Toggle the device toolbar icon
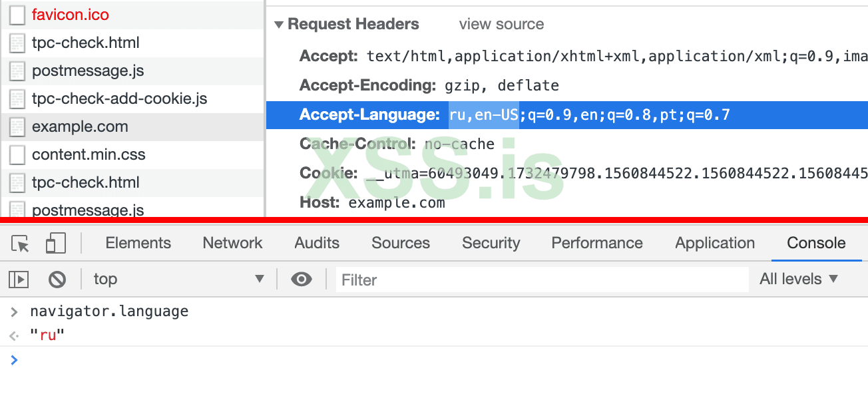The width and height of the screenshot is (868, 404). pyautogui.click(x=55, y=244)
